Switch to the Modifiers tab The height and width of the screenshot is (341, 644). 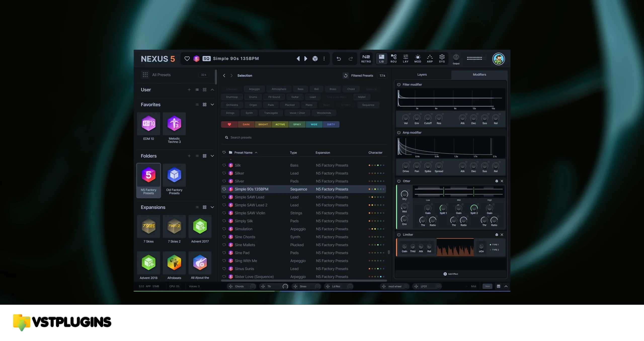[479, 75]
